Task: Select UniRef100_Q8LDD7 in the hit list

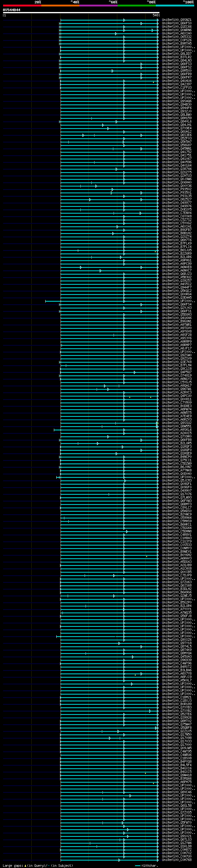Action: (x=176, y=54)
